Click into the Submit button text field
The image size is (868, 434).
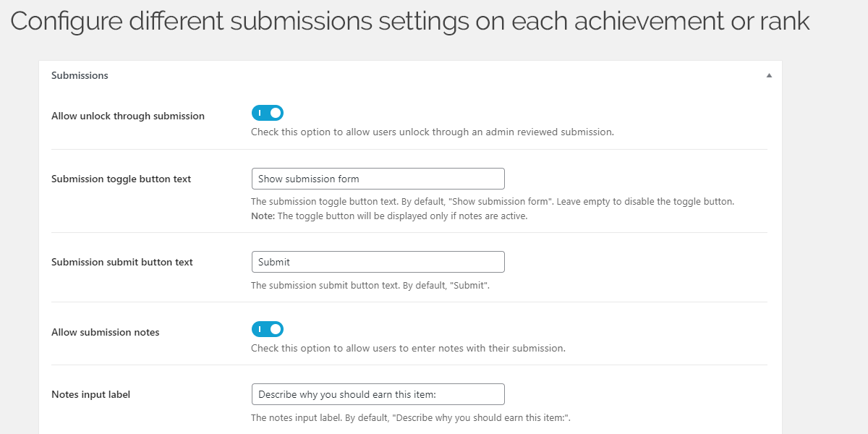[x=378, y=262]
